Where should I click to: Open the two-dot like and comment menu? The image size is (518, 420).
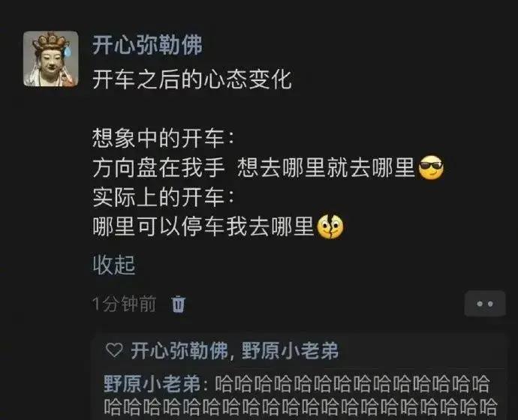tap(485, 304)
